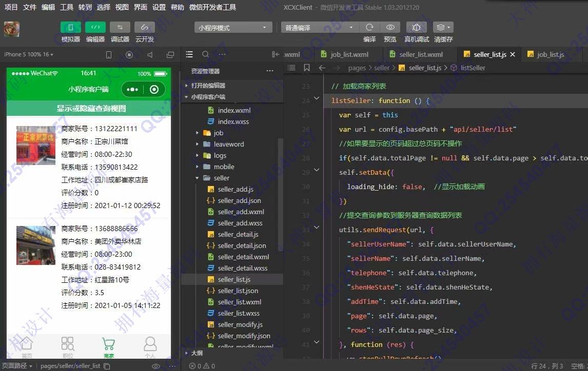Click the sidebar more options ellipsis
Screen dimensions: 588x371
tap(222, 54)
